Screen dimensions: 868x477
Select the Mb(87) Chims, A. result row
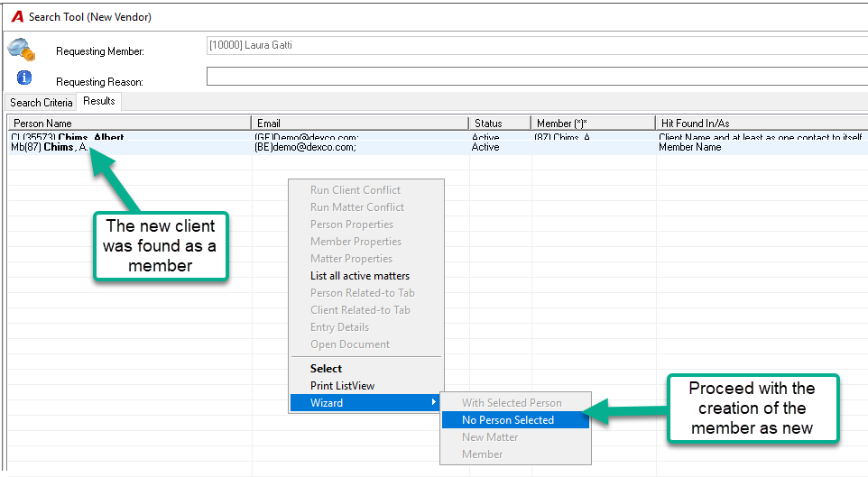click(x=438, y=147)
